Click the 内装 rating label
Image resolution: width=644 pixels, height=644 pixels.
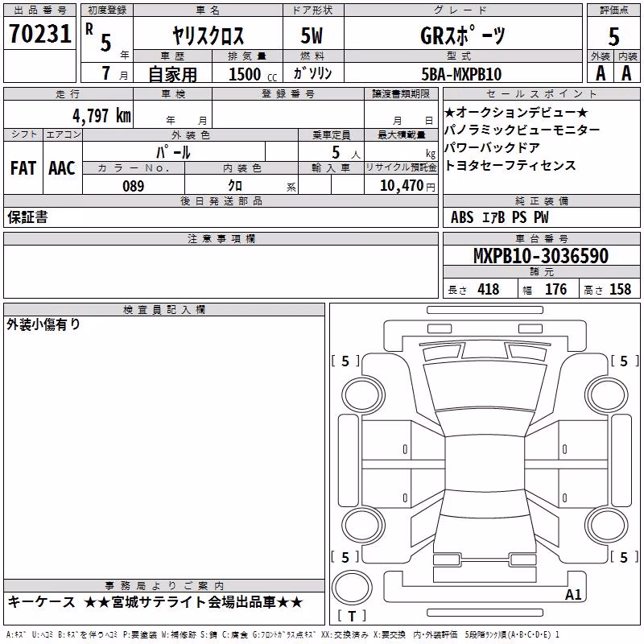(627, 56)
